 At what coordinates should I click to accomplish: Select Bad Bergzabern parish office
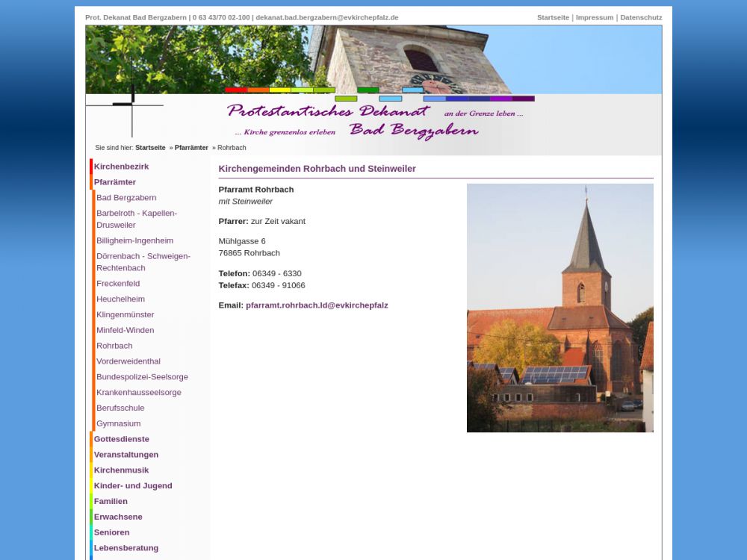click(126, 198)
